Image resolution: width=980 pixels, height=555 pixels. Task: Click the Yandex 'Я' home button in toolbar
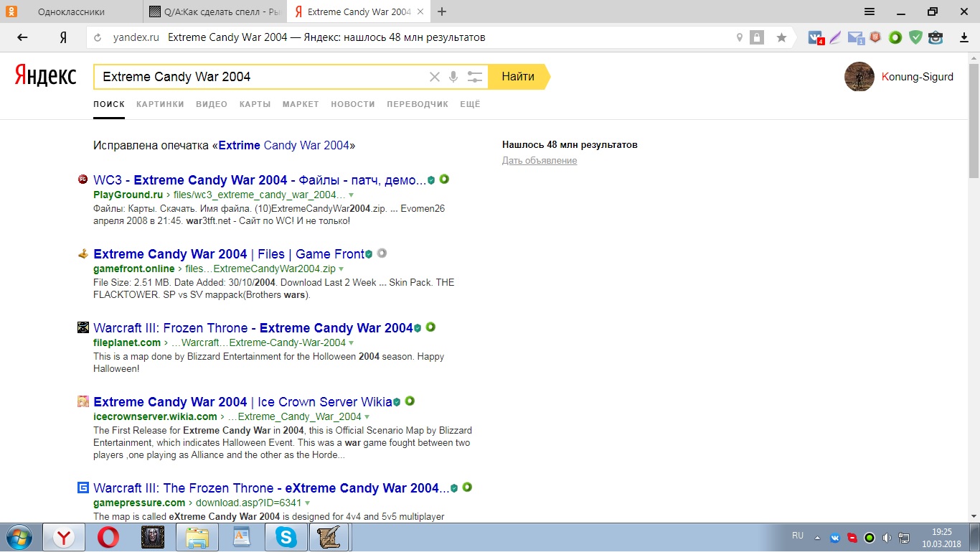click(63, 37)
